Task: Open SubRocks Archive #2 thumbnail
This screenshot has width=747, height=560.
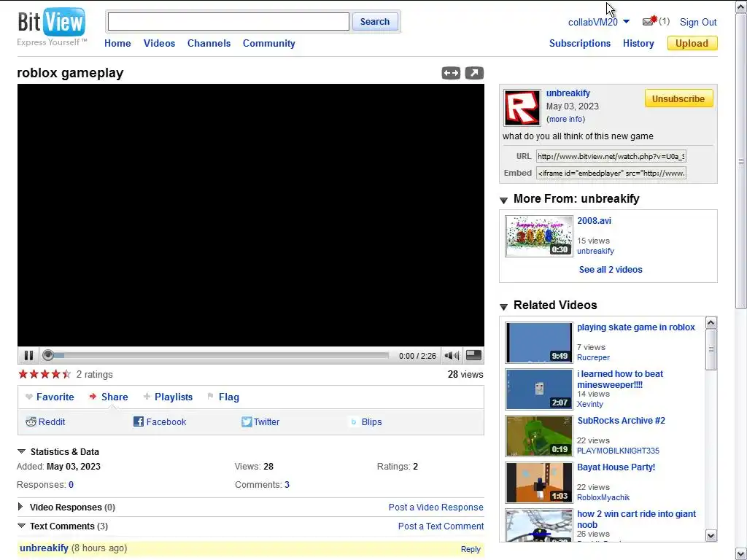Action: point(539,436)
